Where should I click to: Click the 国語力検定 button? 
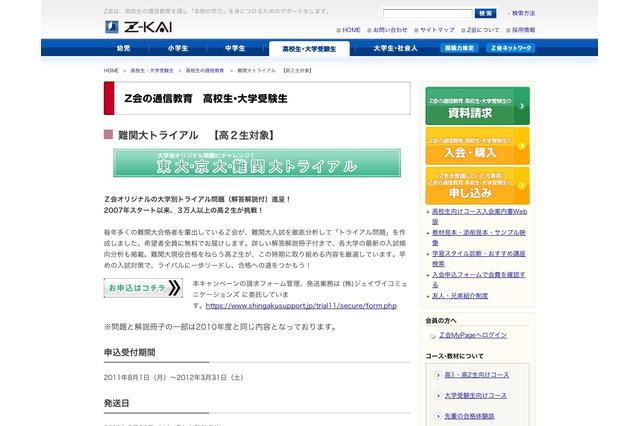[459, 48]
